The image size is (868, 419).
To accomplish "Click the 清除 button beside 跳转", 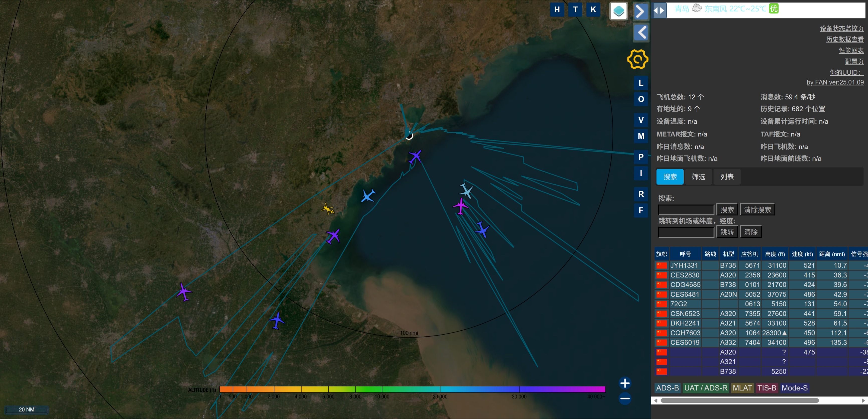I will [751, 232].
